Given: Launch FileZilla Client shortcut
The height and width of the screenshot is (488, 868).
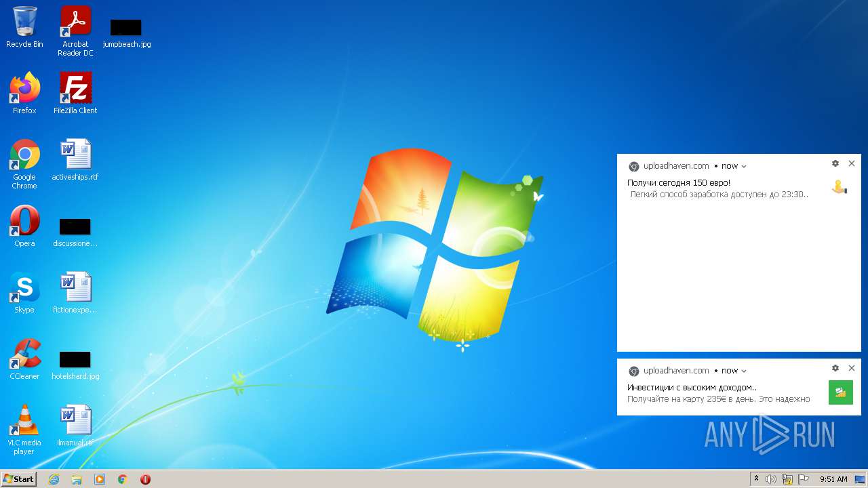Looking at the screenshot, I should (75, 93).
